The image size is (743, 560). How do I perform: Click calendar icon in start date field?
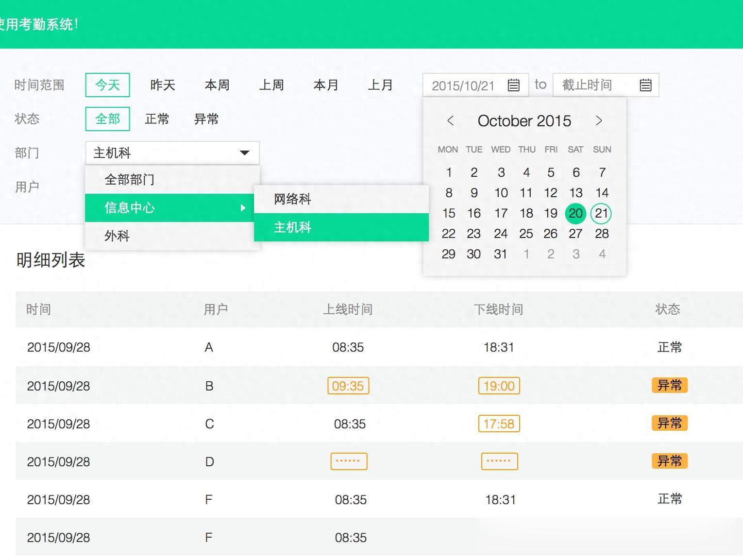[513, 85]
